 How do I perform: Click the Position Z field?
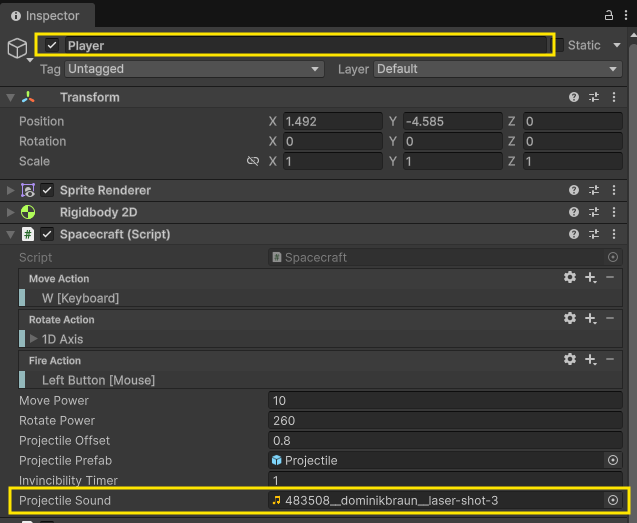(573, 122)
